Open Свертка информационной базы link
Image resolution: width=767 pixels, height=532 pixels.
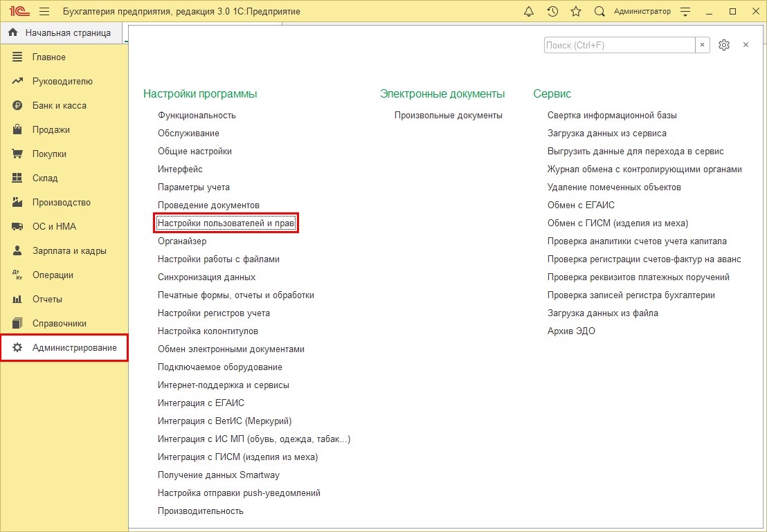click(612, 116)
